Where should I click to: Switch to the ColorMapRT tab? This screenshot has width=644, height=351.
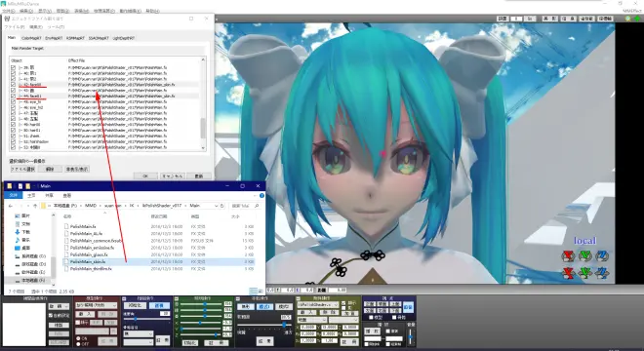pos(31,38)
